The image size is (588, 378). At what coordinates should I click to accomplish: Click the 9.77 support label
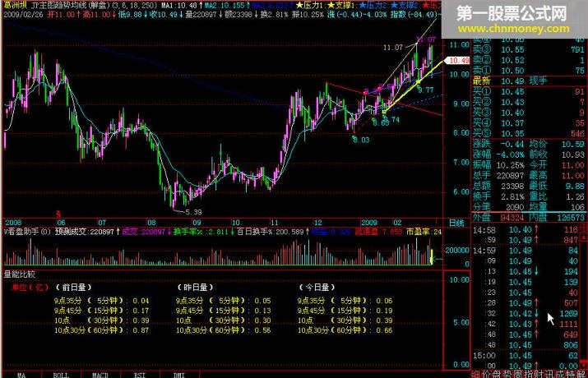coord(425,90)
